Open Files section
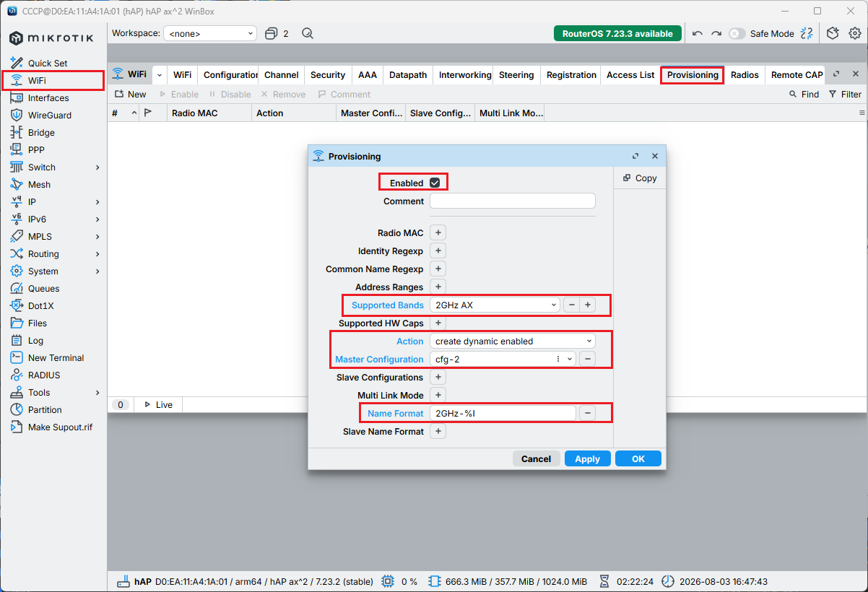The width and height of the screenshot is (868, 592). [38, 323]
